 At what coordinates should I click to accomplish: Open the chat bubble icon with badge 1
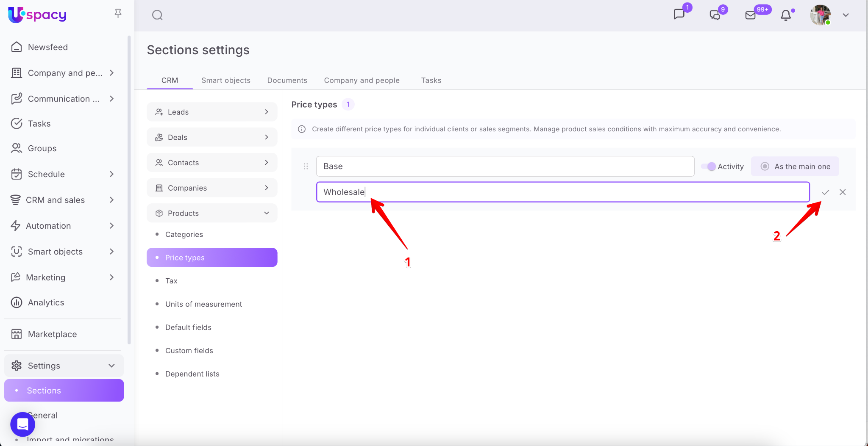[679, 14]
